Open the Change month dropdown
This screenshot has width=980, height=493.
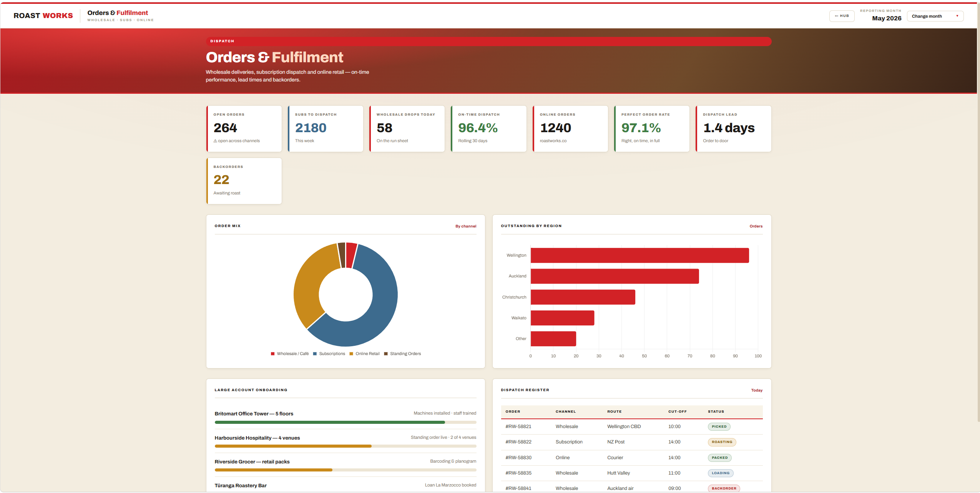pyautogui.click(x=935, y=16)
